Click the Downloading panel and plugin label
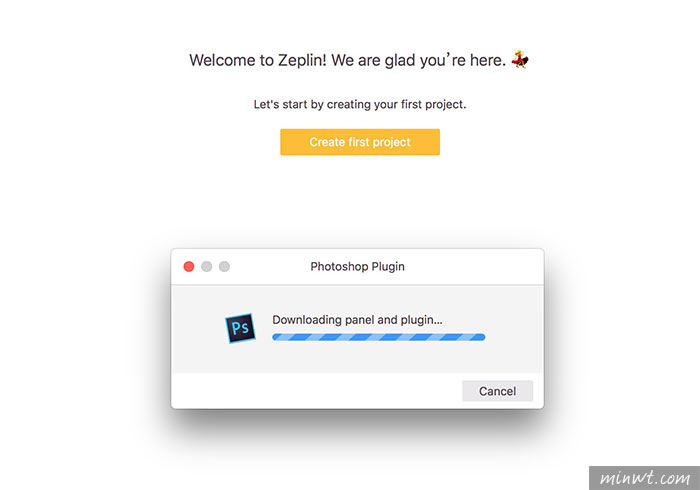Image resolution: width=700 pixels, height=490 pixels. point(357,320)
